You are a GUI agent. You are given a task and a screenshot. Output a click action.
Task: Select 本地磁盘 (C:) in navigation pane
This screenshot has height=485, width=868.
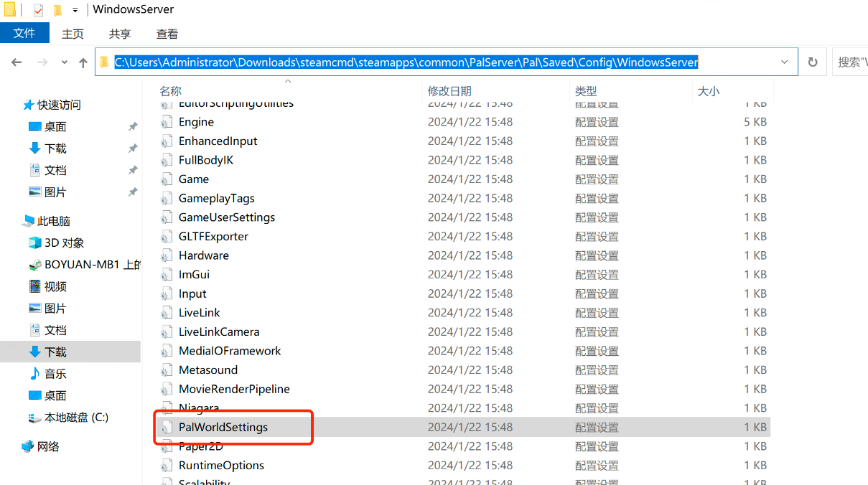tap(76, 418)
